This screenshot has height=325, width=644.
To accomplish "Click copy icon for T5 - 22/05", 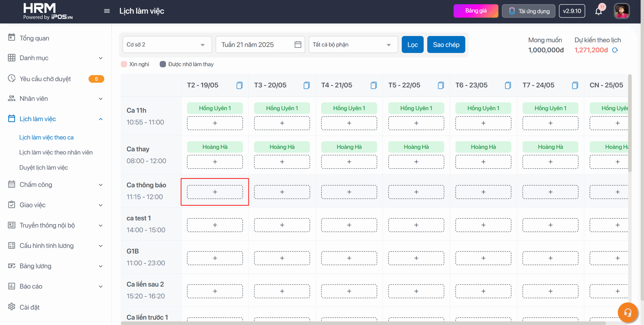I will 440,85.
